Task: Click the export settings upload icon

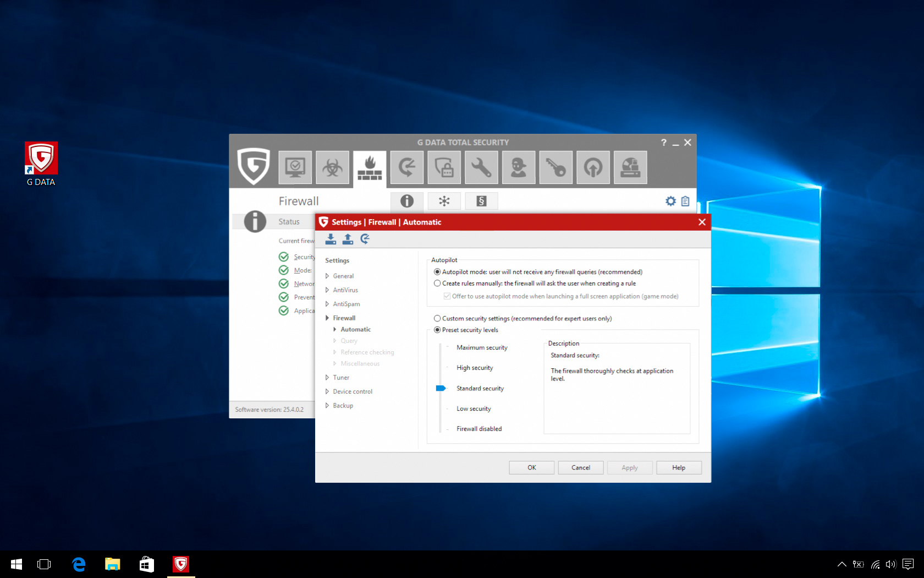Action: click(x=348, y=239)
